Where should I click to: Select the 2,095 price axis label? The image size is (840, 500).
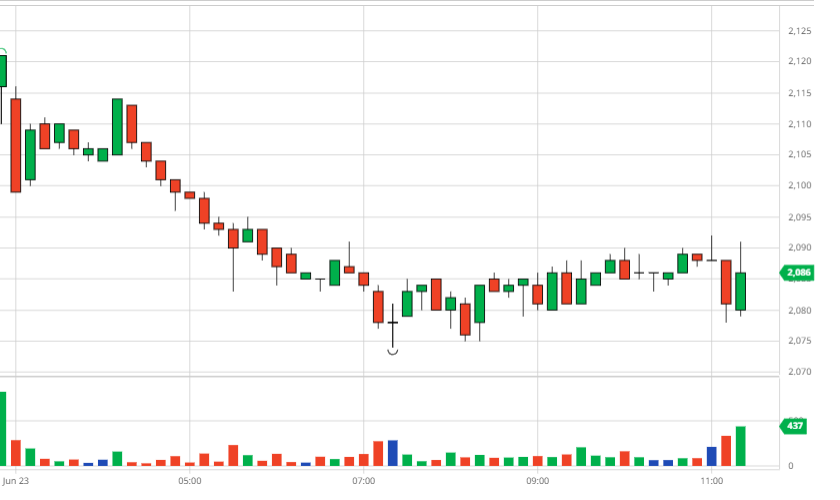pos(800,218)
